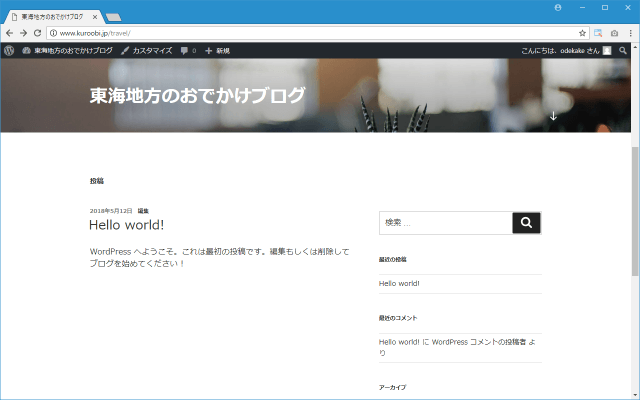Submit search with the magnifier button
The width and height of the screenshot is (640, 400).
click(x=526, y=222)
